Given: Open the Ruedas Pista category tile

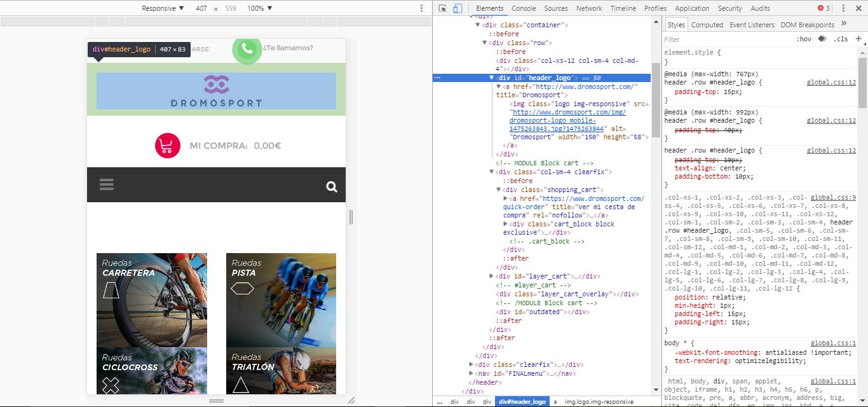Looking at the screenshot, I should click(x=281, y=300).
